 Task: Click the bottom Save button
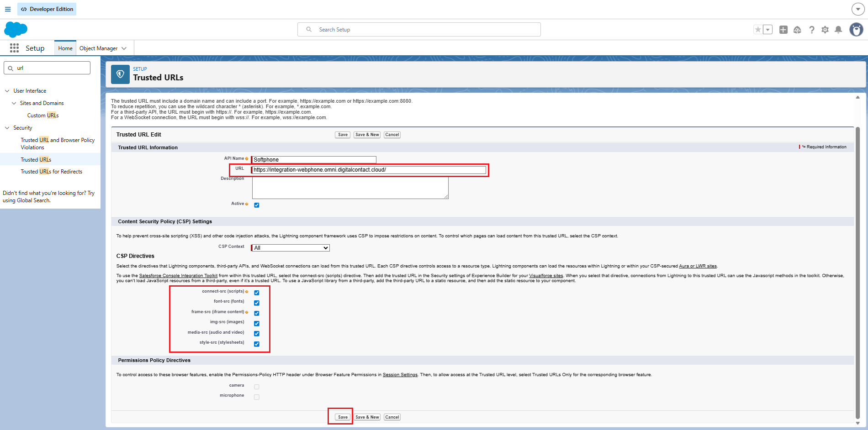343,417
